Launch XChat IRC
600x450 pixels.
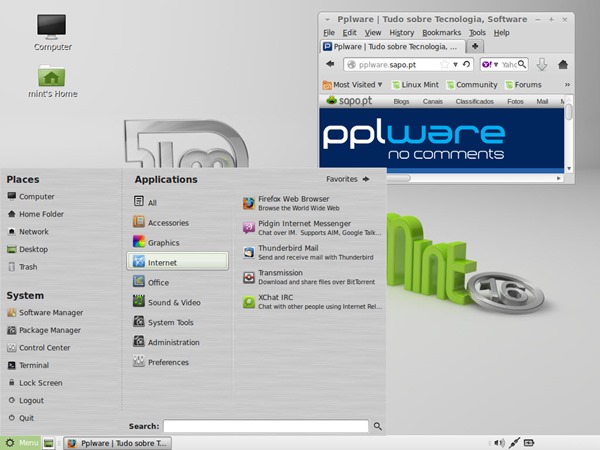[312, 302]
